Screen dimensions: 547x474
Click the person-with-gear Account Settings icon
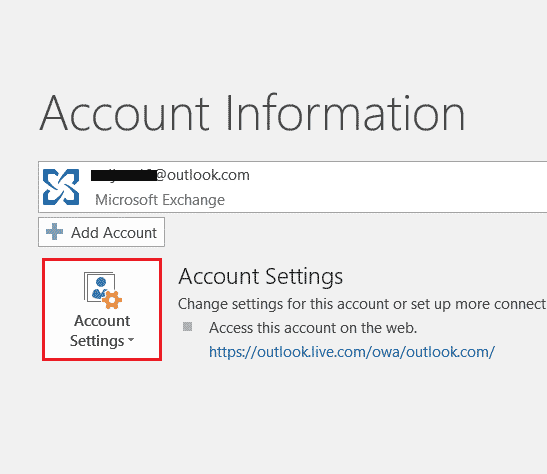coord(103,290)
